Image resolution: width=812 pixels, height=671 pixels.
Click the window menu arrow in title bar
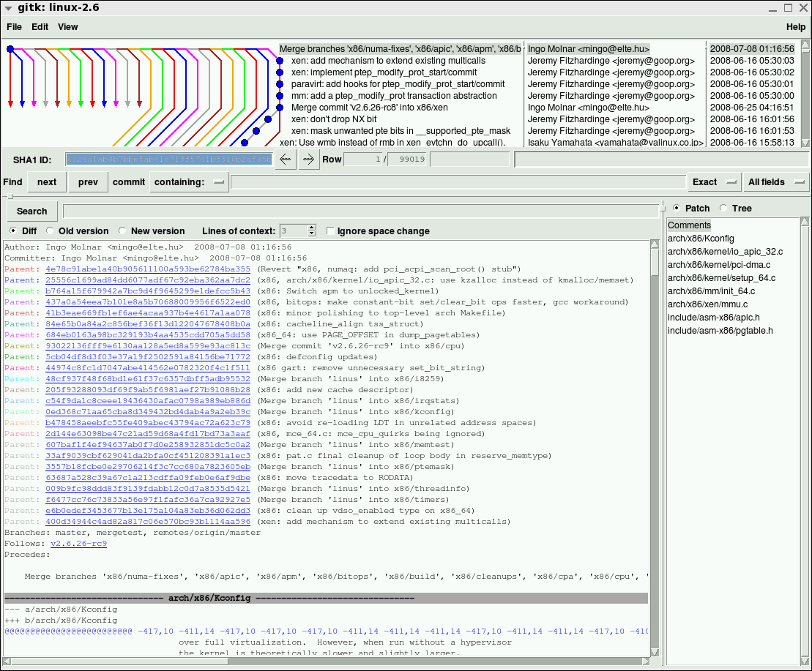(x=8, y=7)
